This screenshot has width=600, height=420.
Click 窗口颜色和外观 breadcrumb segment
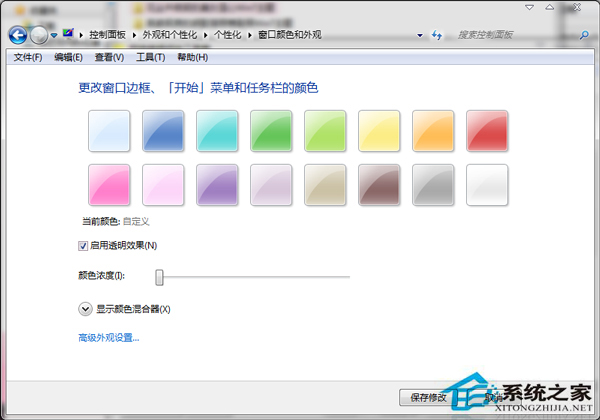[290, 35]
